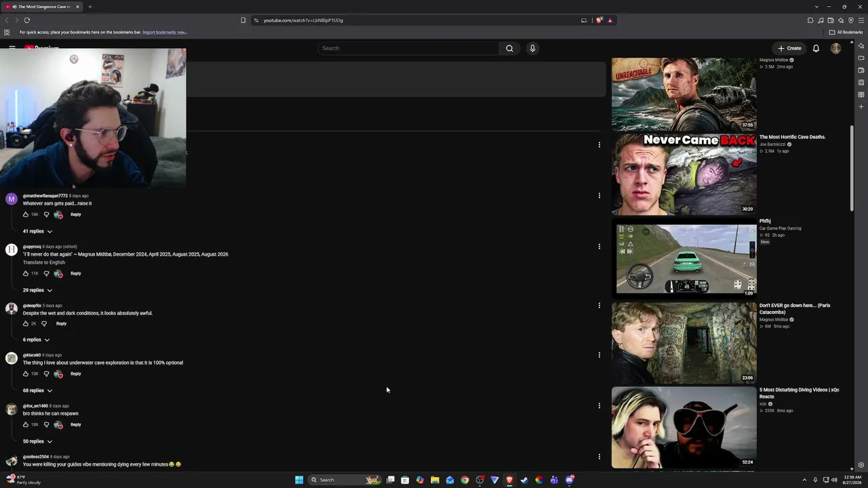868x488 pixels.
Task: Like the "bro thinks he can respawn" comment
Action: (26, 425)
